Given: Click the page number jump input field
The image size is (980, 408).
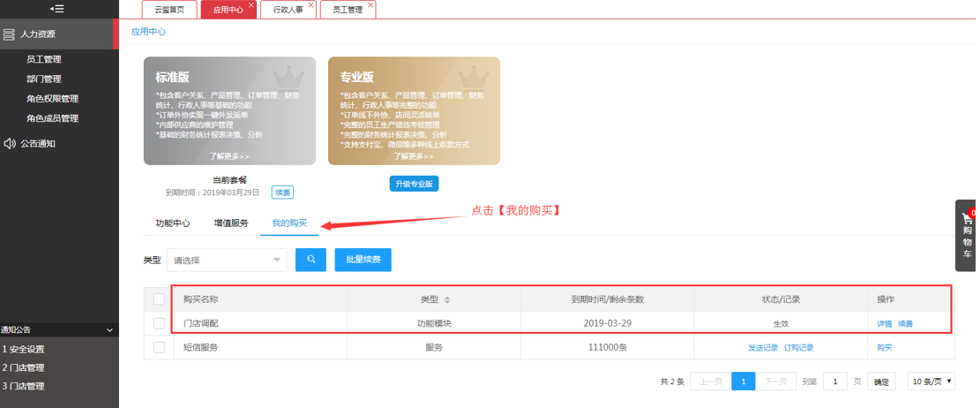Looking at the screenshot, I should [x=835, y=382].
